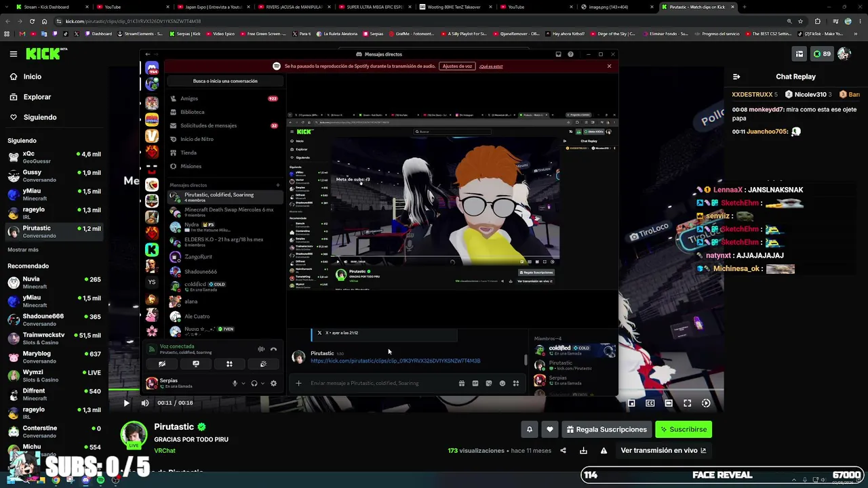Click Ajustes de voz button
Viewport: 868px width, 488px height.
[x=457, y=66]
